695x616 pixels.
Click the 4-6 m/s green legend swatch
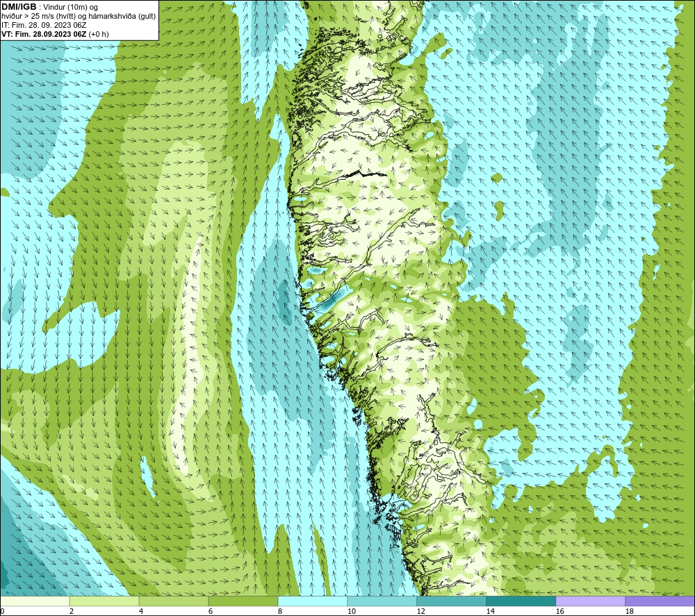(x=174, y=601)
